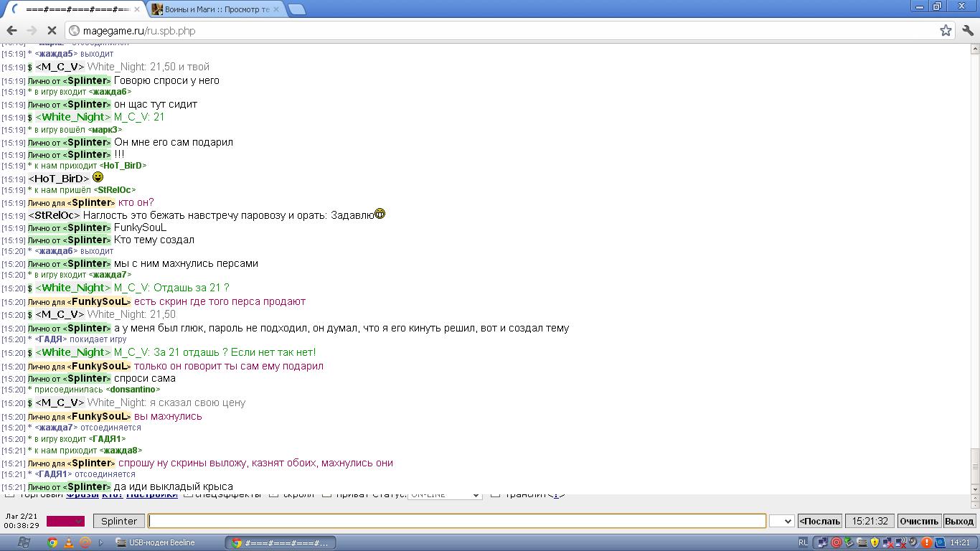Toggle the Торговый checkbox

[10, 494]
